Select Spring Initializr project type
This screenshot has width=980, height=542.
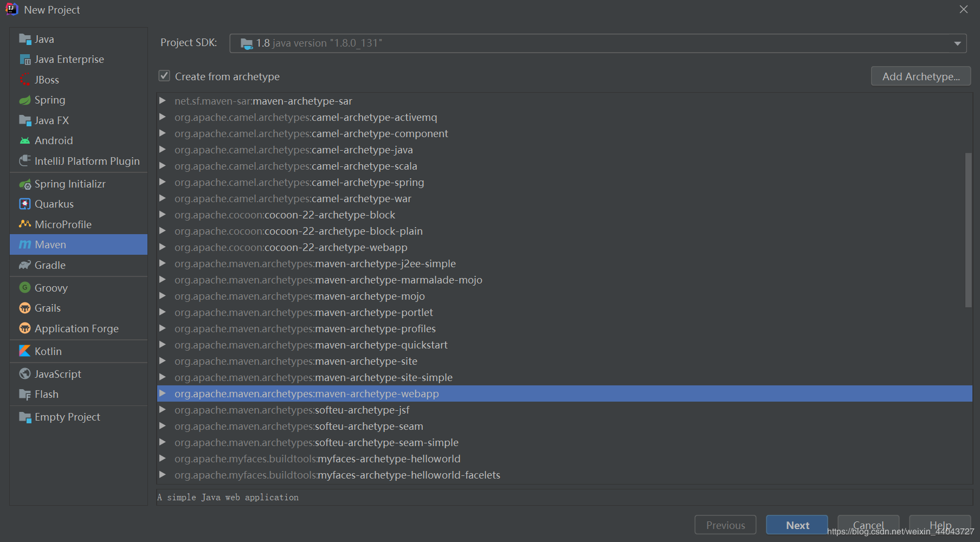click(79, 184)
